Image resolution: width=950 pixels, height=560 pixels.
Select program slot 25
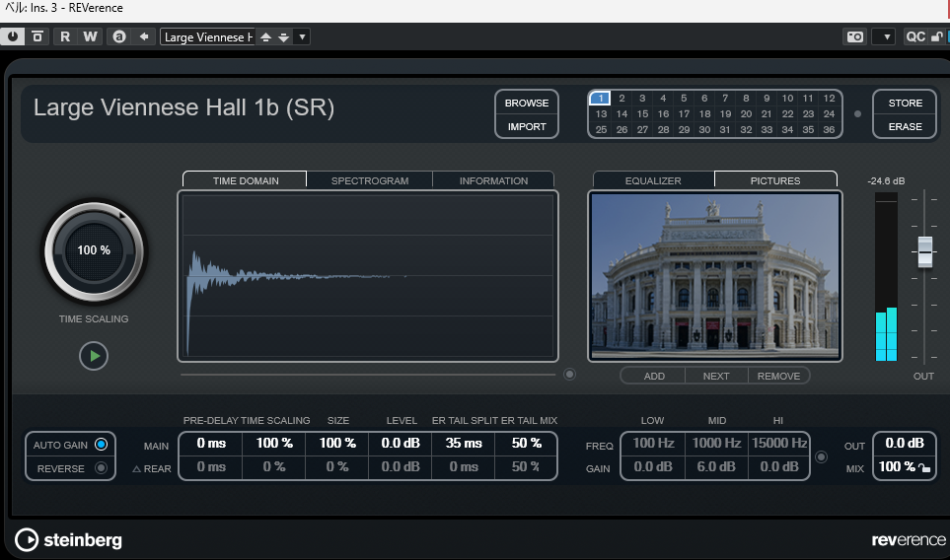601,129
